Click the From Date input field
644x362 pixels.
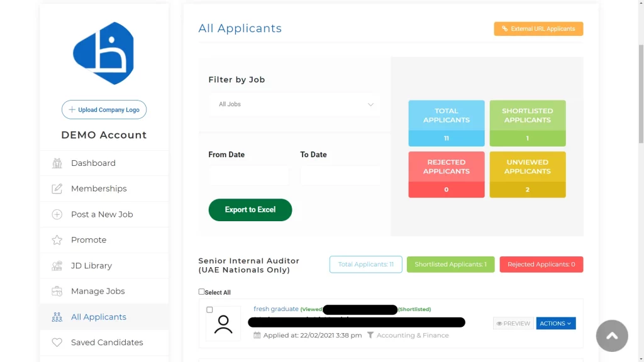(x=248, y=175)
